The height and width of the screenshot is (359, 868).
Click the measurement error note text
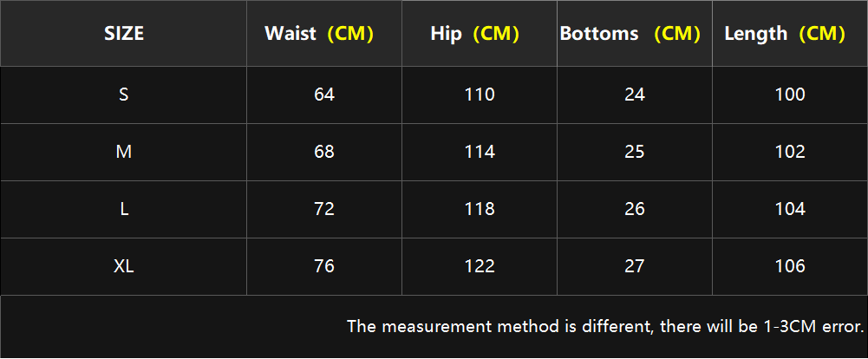[605, 326]
